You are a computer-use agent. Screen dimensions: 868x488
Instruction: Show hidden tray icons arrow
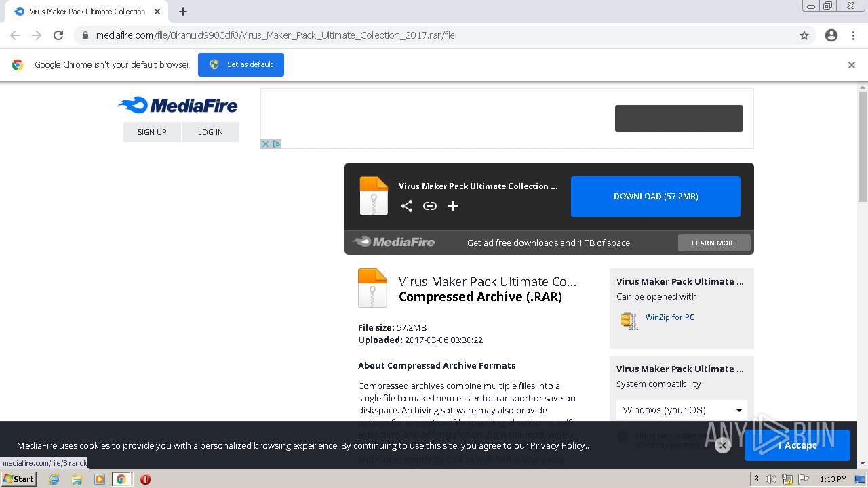coord(757,479)
